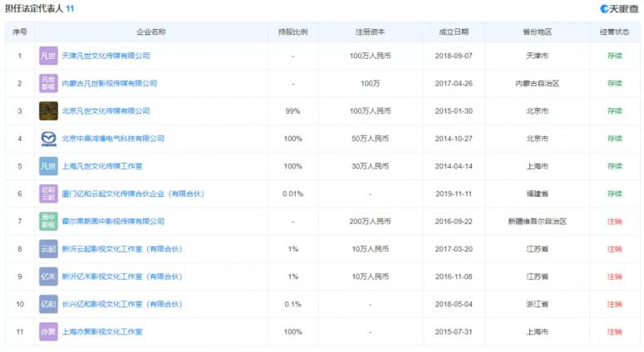Open 内蒙古凡世影视传媒有限公司 link
The image size is (644, 352).
(110, 83)
